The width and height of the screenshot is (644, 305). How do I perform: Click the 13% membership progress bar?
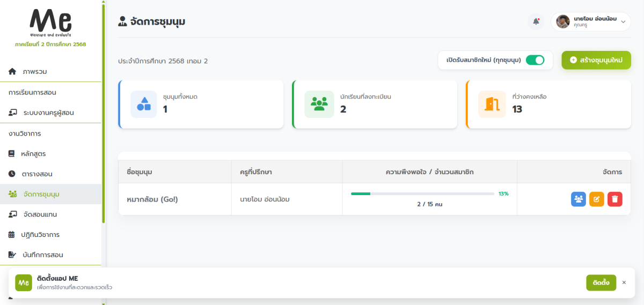pos(422,194)
